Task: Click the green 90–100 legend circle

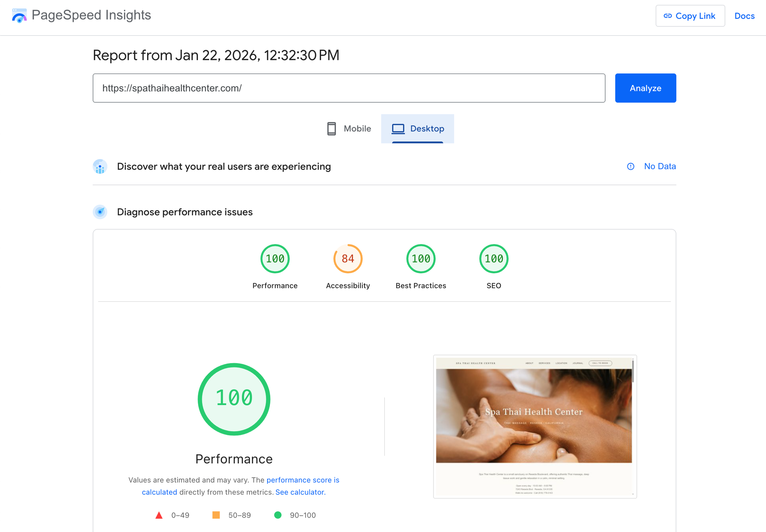Action: 278,515
